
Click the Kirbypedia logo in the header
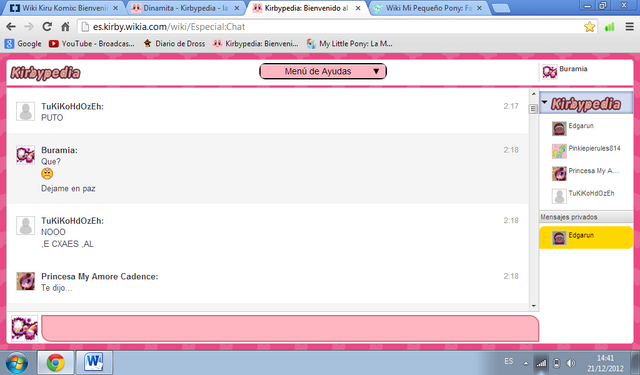point(45,73)
